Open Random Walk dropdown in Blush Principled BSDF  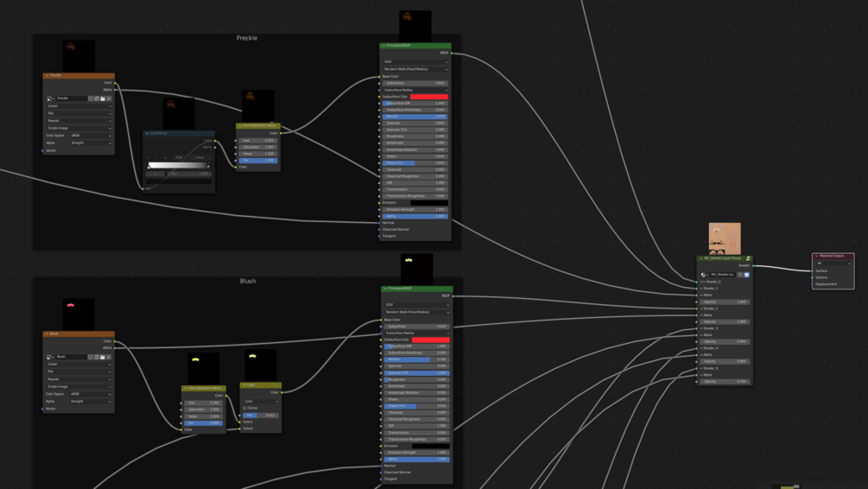pyautogui.click(x=417, y=313)
